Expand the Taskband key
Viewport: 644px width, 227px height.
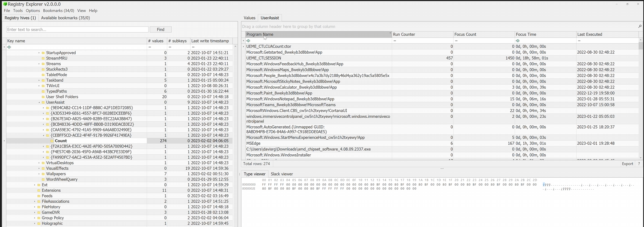coord(39,80)
